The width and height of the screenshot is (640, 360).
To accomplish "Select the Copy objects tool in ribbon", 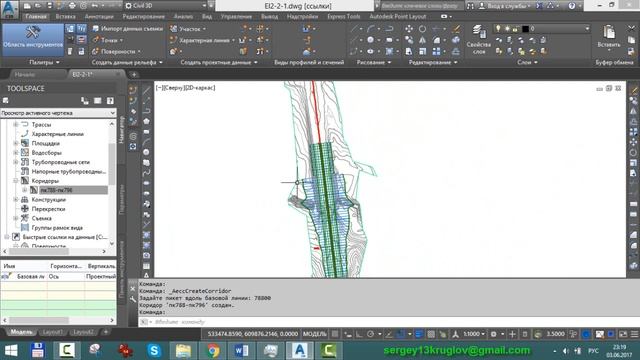I will point(409,40).
